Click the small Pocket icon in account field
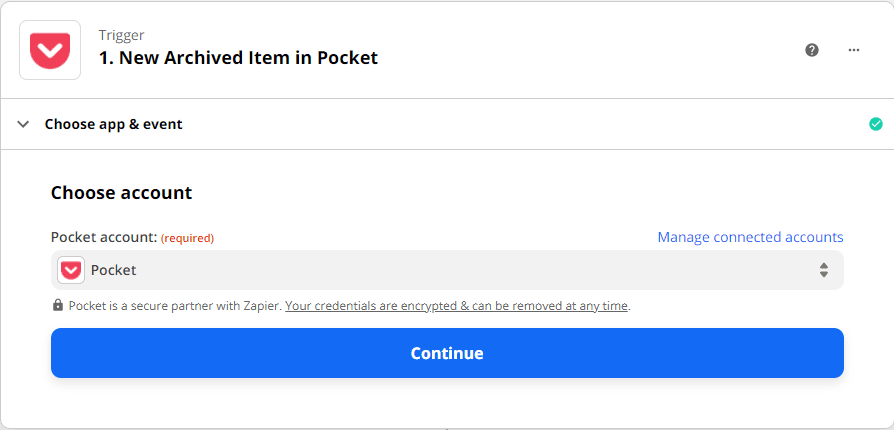This screenshot has width=894, height=430. [x=71, y=270]
